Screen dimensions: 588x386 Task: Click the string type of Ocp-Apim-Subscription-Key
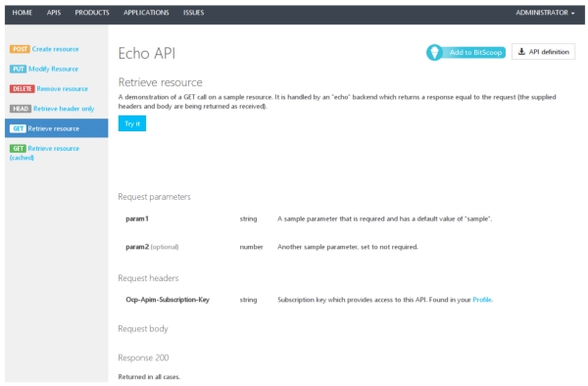point(248,300)
